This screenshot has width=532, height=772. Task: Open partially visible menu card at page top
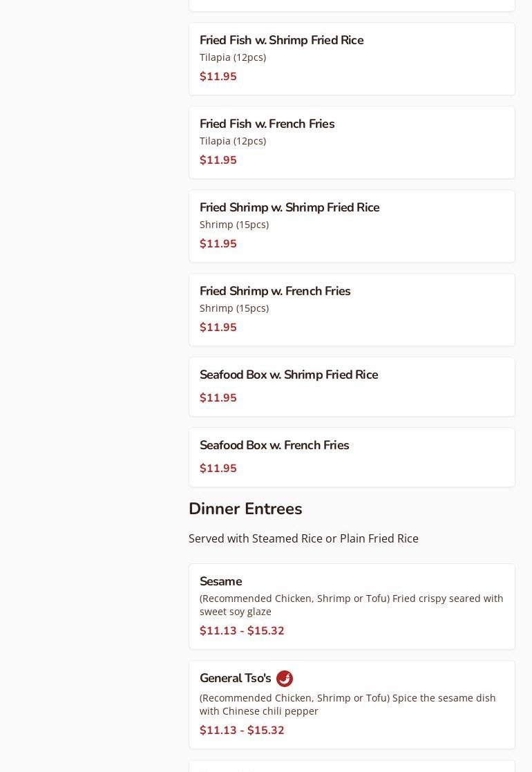352,5
